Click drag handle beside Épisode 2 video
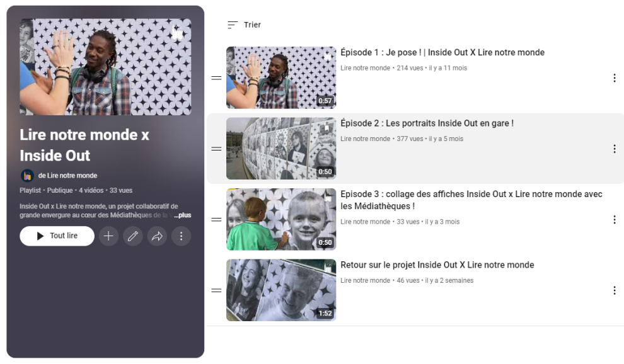 [x=216, y=149]
